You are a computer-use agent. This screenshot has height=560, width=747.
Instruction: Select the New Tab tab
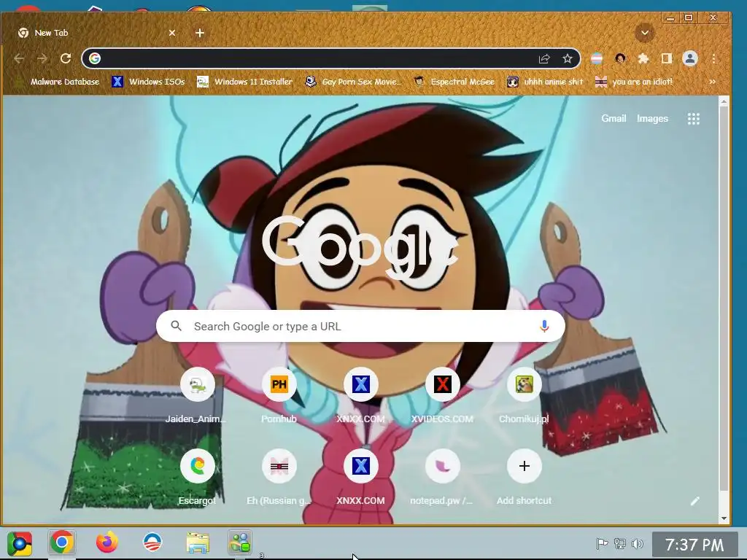[x=96, y=33]
